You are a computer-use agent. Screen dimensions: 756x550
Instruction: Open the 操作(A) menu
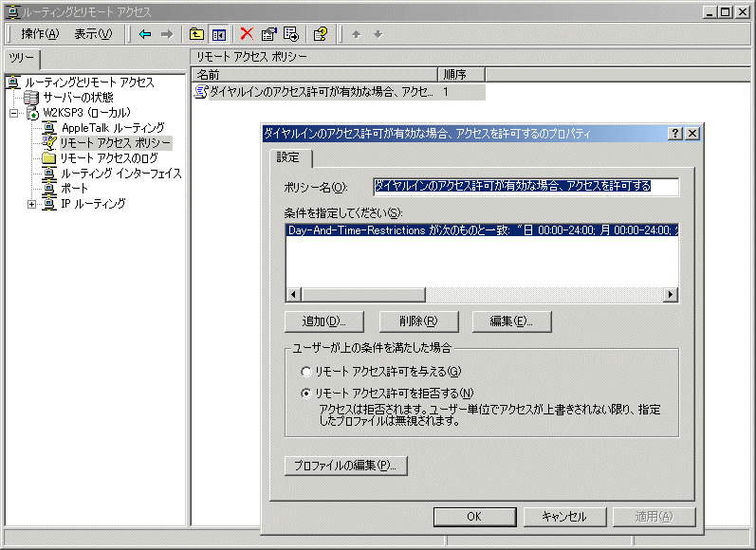pos(40,34)
